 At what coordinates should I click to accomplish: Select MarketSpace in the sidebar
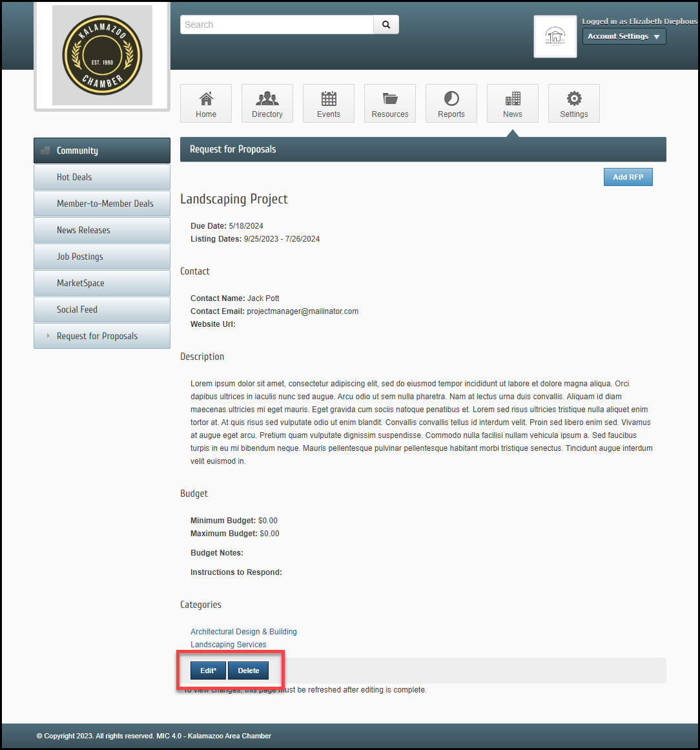102,283
